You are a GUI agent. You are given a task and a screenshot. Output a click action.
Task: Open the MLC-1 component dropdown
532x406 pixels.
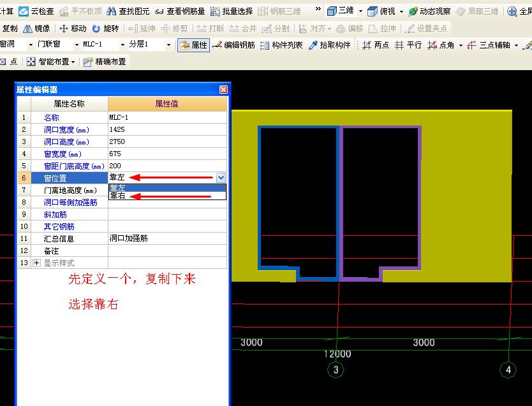point(122,45)
